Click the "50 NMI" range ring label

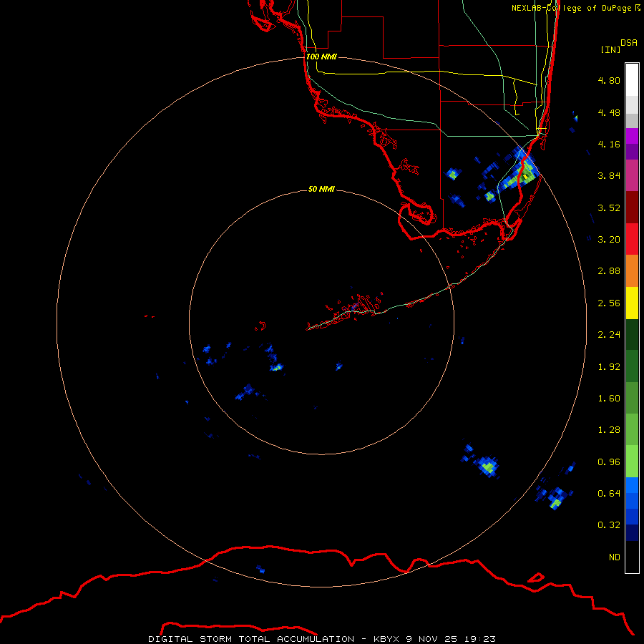321,189
